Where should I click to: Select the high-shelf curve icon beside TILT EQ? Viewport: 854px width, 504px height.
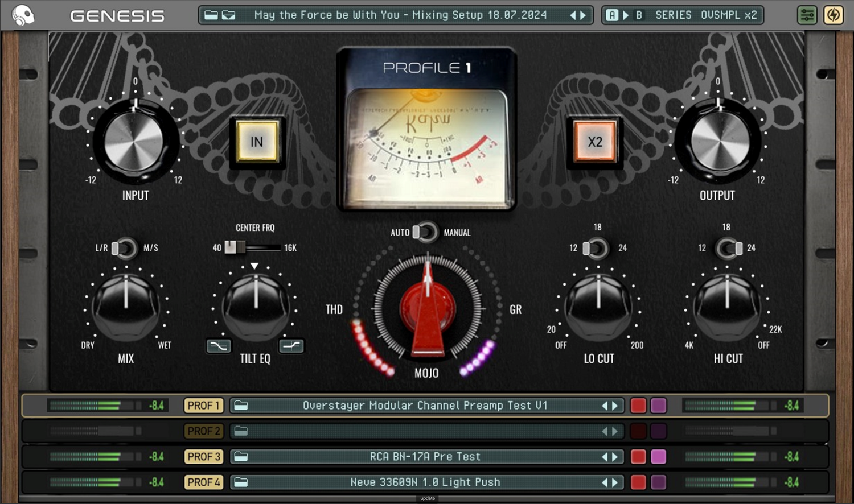(x=291, y=346)
